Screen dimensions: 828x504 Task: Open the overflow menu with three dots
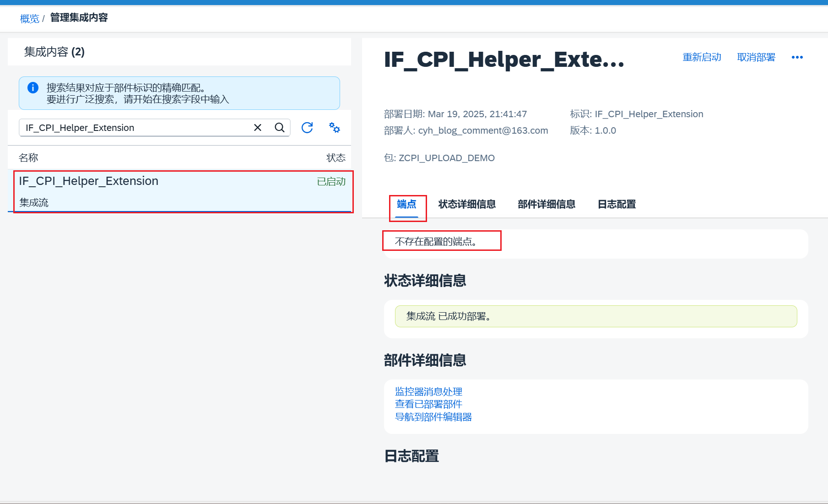click(797, 57)
